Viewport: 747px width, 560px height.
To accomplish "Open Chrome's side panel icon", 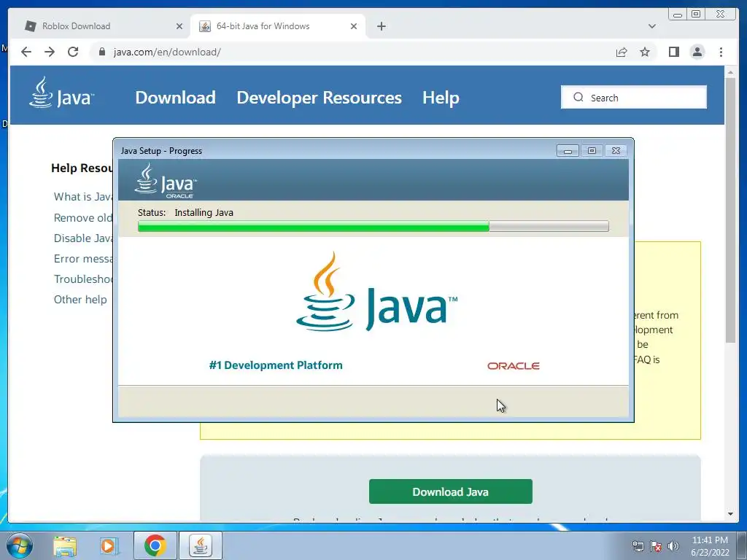I will point(673,52).
